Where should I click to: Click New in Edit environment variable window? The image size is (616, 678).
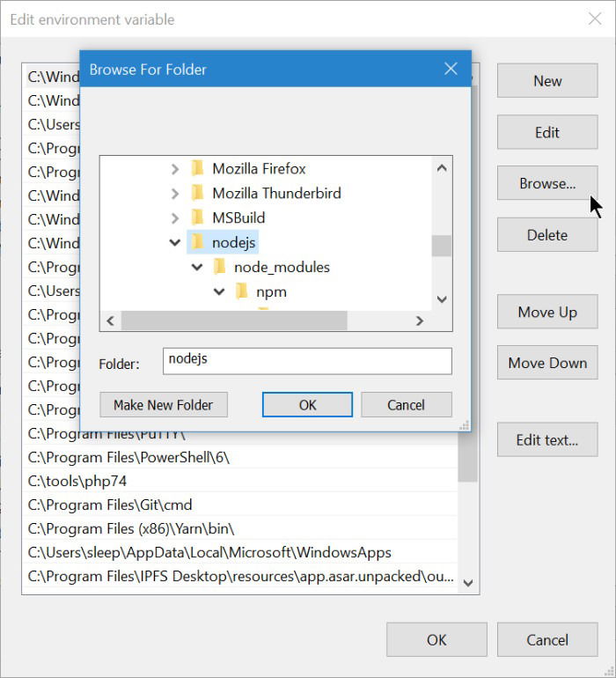[x=547, y=80]
